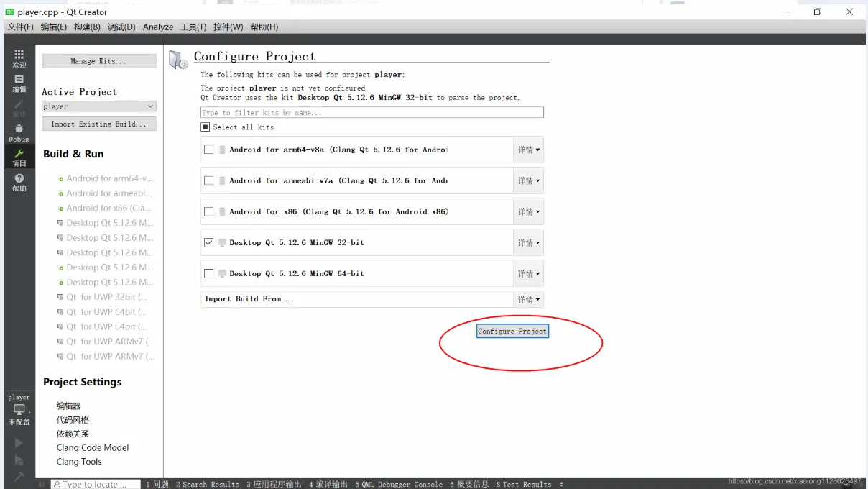Image resolution: width=868 pixels, height=489 pixels.
Task: Expand 详情 for Desktop MinGW 32-bit kit
Action: [x=529, y=242]
